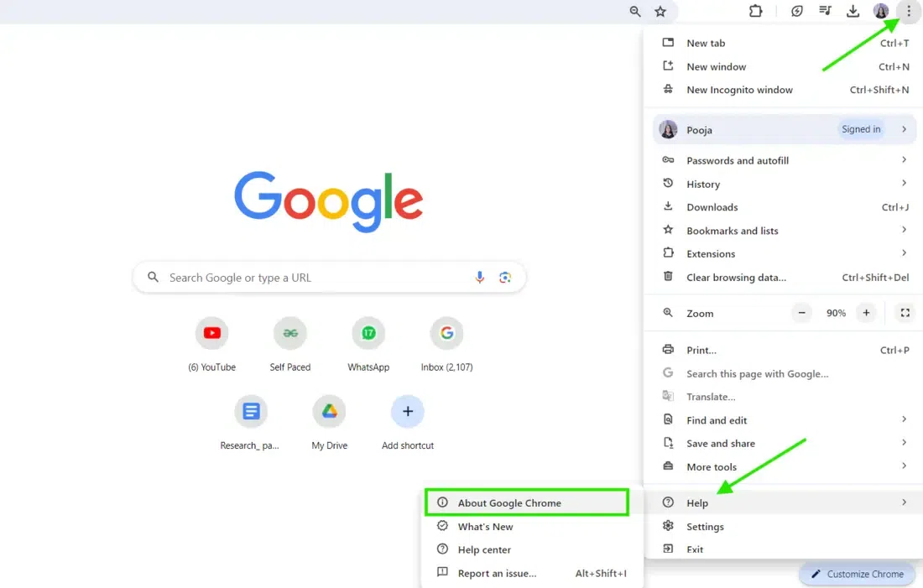Focus the Search Google or type a URL box
The width and height of the screenshot is (923, 588).
point(329,278)
